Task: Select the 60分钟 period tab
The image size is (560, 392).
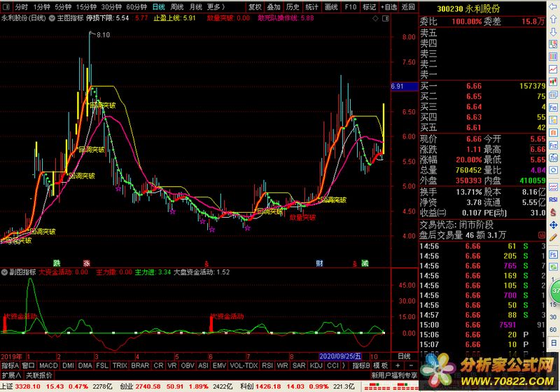Action: [136, 7]
